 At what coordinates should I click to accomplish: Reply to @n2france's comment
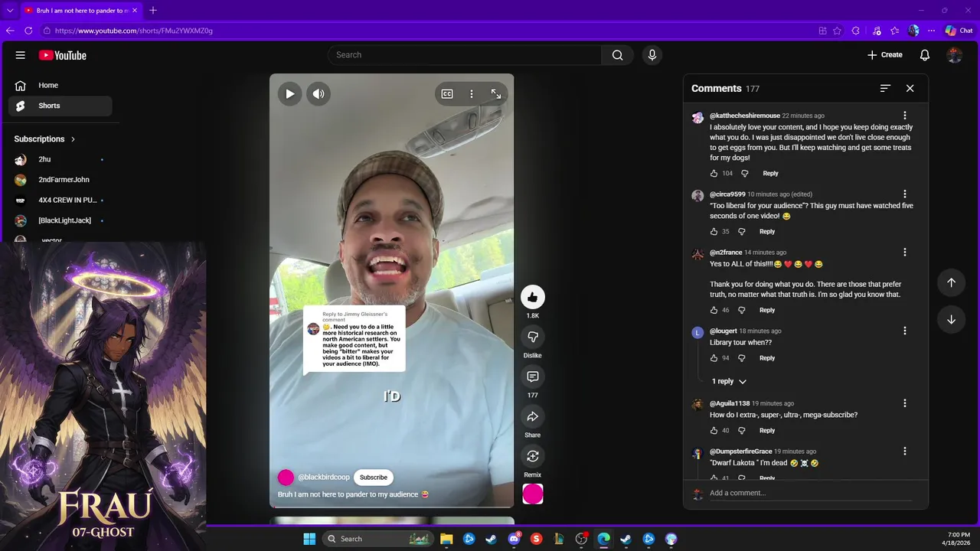(767, 311)
